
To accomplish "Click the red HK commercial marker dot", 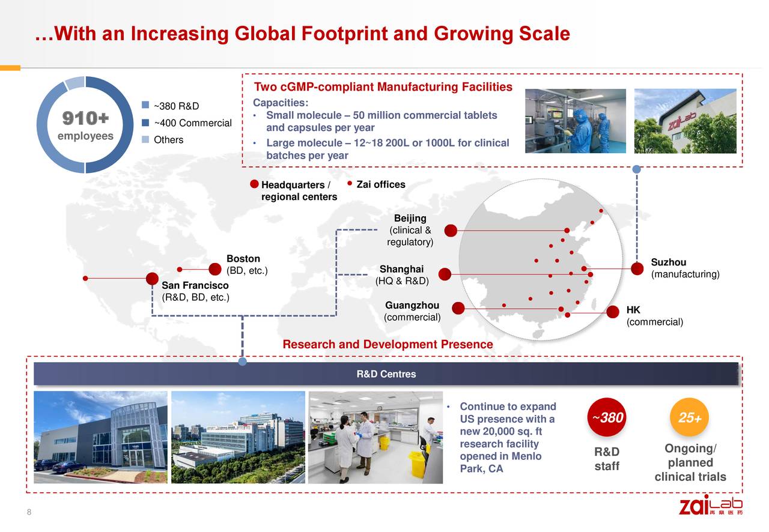I will pos(613,312).
